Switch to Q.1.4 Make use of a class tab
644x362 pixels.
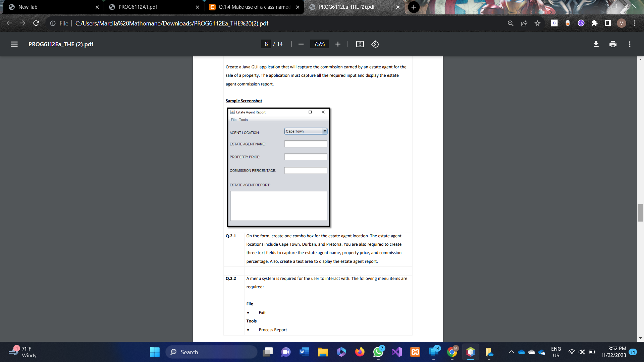pyautogui.click(x=254, y=7)
